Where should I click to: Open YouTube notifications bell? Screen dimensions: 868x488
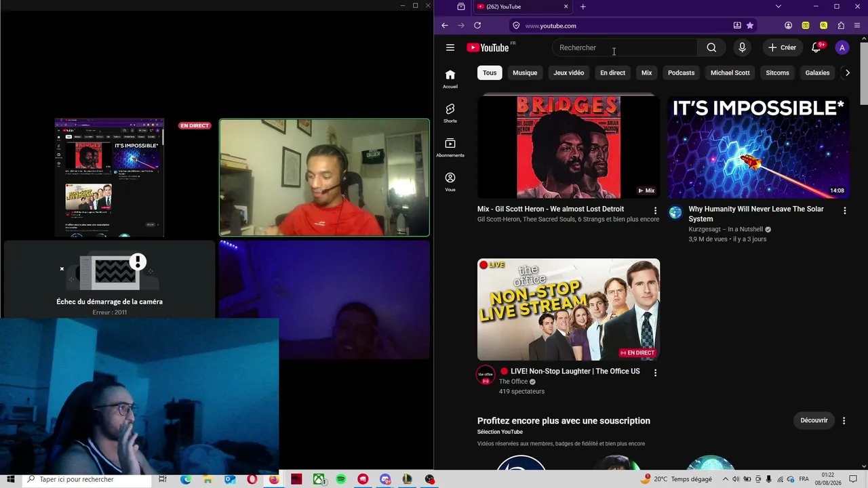tap(816, 47)
